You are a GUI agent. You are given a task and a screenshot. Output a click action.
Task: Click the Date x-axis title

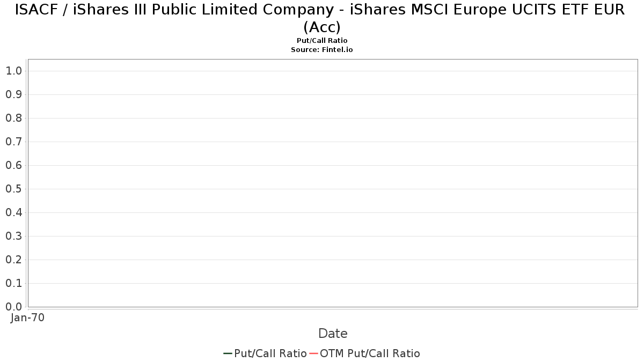tap(333, 334)
